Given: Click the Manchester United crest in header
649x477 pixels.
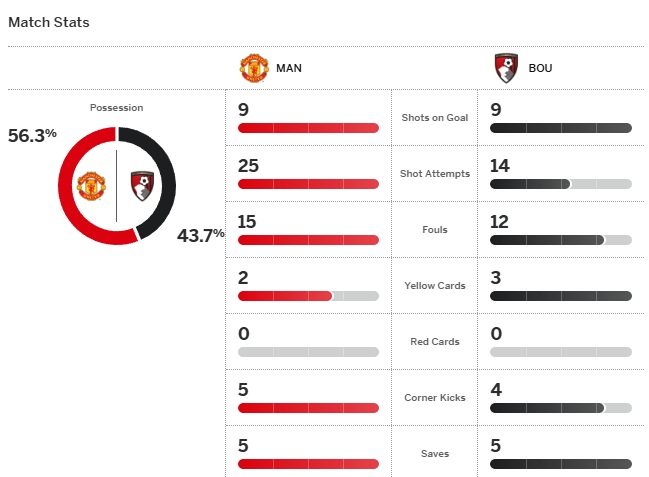Looking at the screenshot, I should [x=254, y=69].
